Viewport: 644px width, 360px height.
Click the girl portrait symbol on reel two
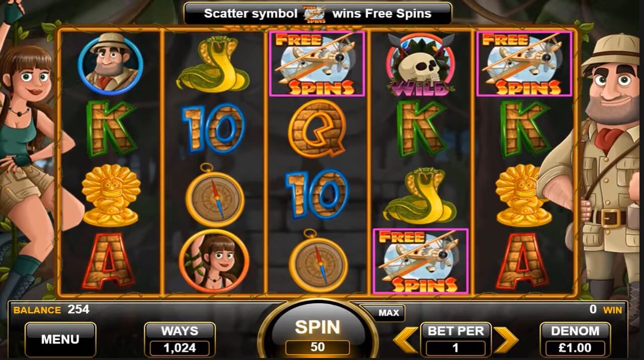(214, 260)
